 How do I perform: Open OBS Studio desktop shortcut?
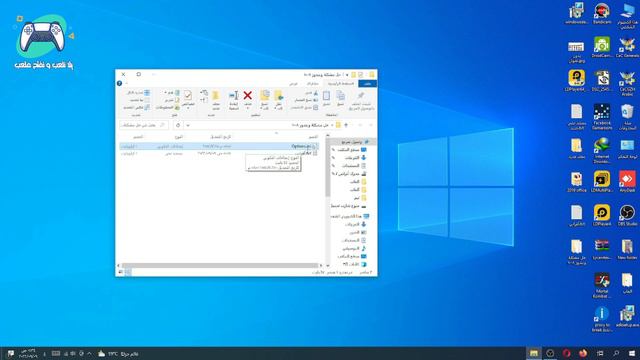pos(627,216)
